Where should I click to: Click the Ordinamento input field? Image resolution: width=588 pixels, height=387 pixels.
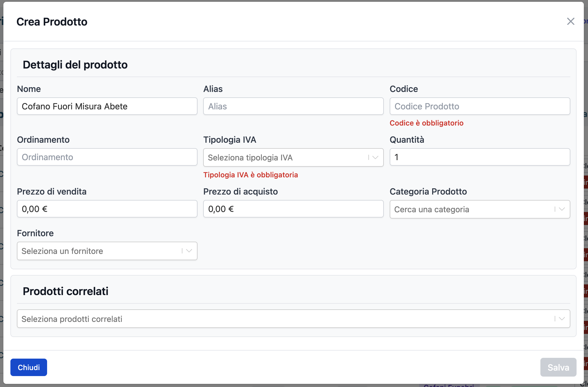coord(107,157)
